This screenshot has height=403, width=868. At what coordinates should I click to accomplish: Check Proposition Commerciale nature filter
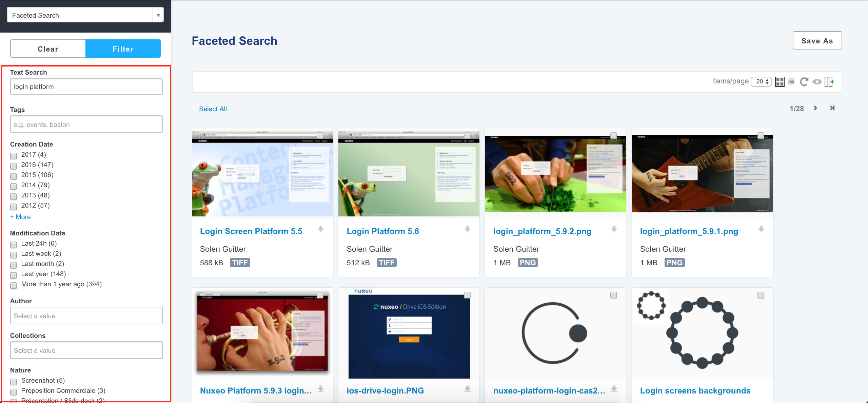(14, 392)
